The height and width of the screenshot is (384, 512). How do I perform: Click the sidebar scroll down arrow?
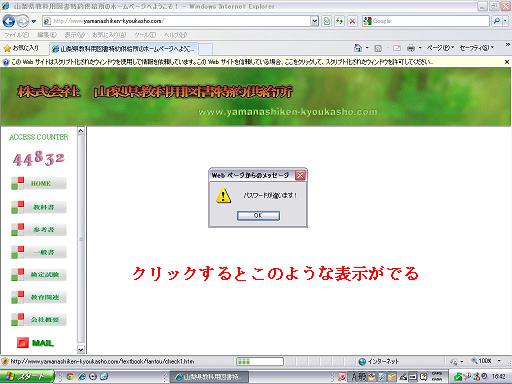click(x=81, y=349)
